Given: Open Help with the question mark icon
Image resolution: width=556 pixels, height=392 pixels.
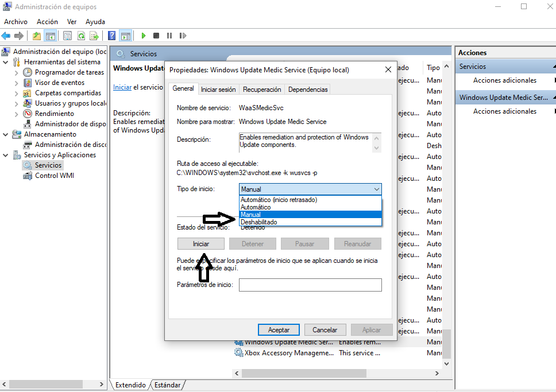Looking at the screenshot, I should [111, 36].
